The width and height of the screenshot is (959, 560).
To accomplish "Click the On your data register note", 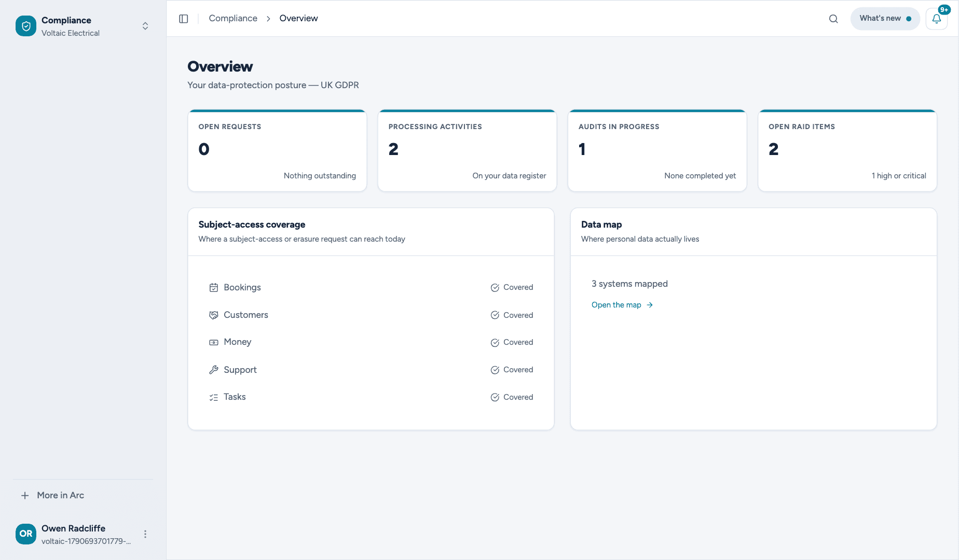I will click(509, 176).
